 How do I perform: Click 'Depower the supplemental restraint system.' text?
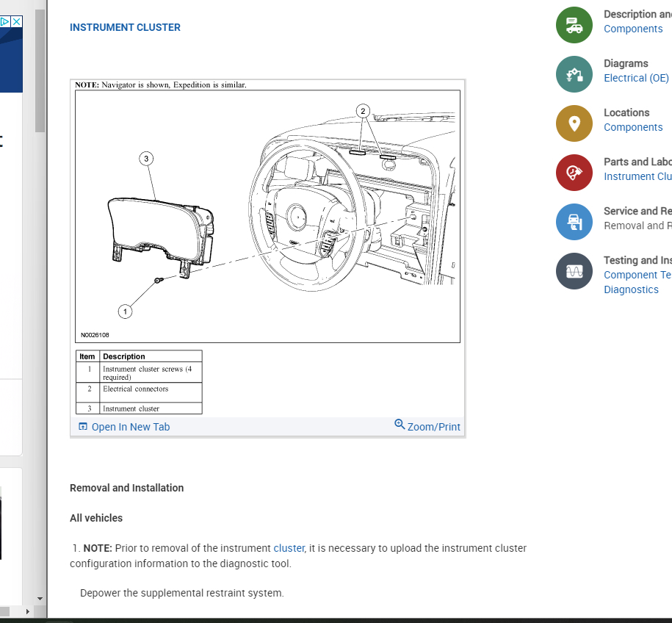coord(181,593)
